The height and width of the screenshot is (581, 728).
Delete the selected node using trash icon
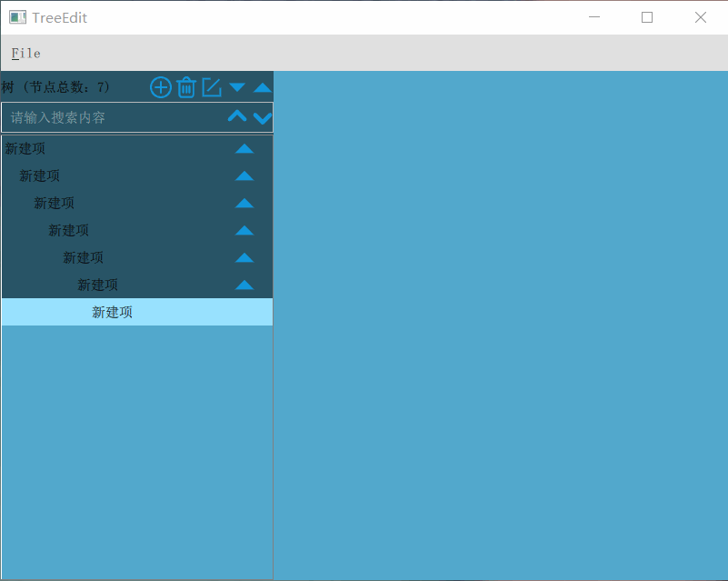pos(186,87)
